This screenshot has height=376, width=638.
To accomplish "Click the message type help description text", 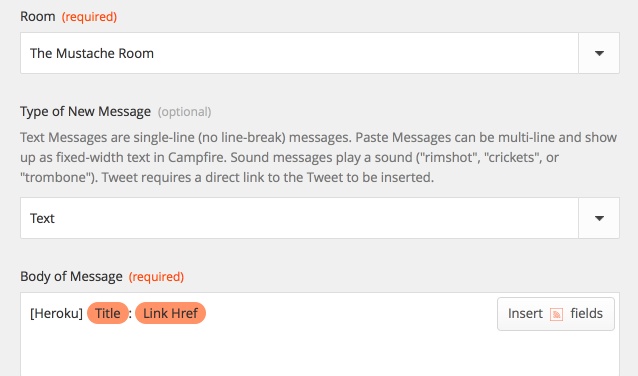I will point(319,157).
